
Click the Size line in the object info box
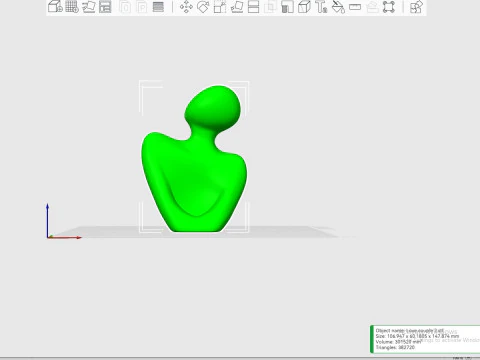[417, 336]
